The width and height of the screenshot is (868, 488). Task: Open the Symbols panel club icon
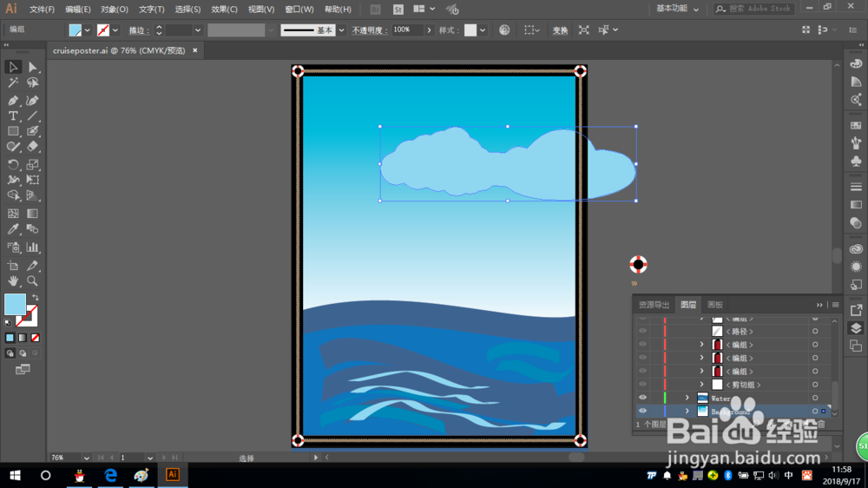click(856, 161)
